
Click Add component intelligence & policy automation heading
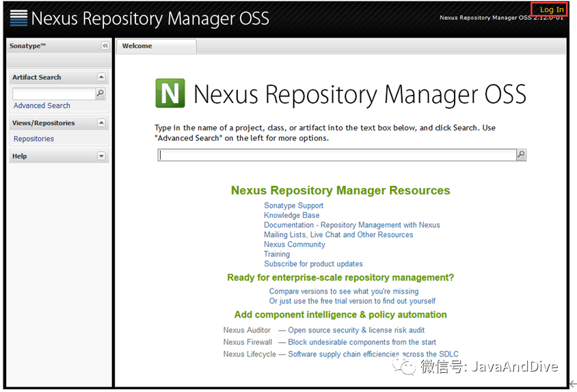[x=340, y=315]
